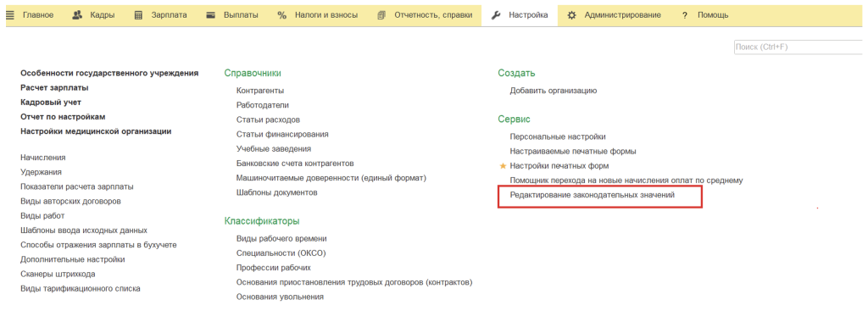Open Специальности (ОКСО) classifier
The image size is (868, 311).
[x=281, y=253]
